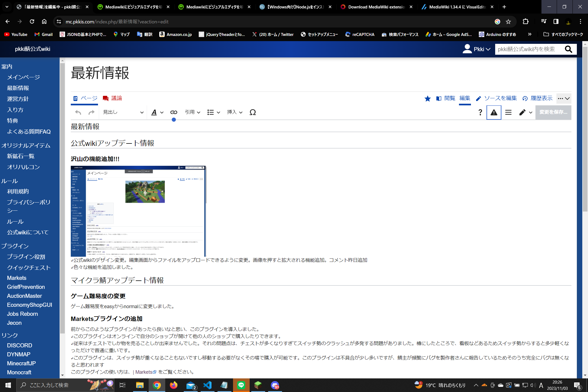The height and width of the screenshot is (392, 588).
Task: Click the wiki search magnifier icon
Action: tap(568, 49)
